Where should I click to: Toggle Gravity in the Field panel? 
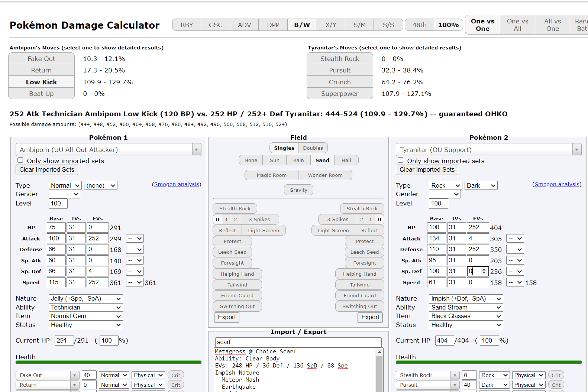pos(298,190)
